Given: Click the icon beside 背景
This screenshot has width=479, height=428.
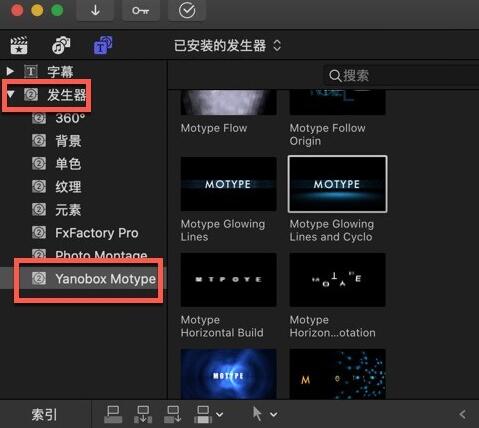Looking at the screenshot, I should point(39,141).
